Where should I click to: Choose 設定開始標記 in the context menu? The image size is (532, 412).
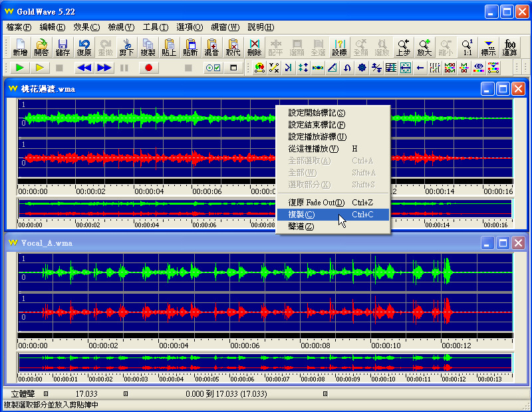(x=333, y=113)
